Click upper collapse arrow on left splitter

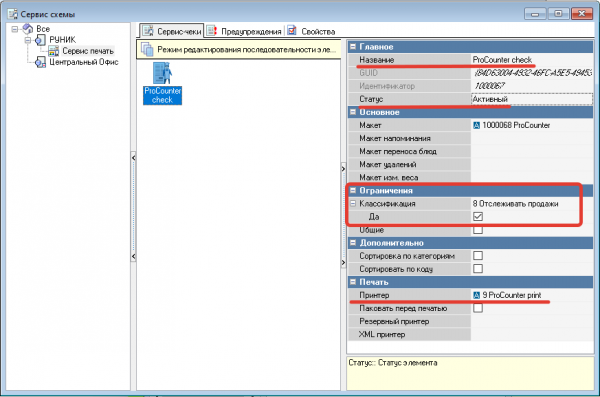click(x=133, y=157)
